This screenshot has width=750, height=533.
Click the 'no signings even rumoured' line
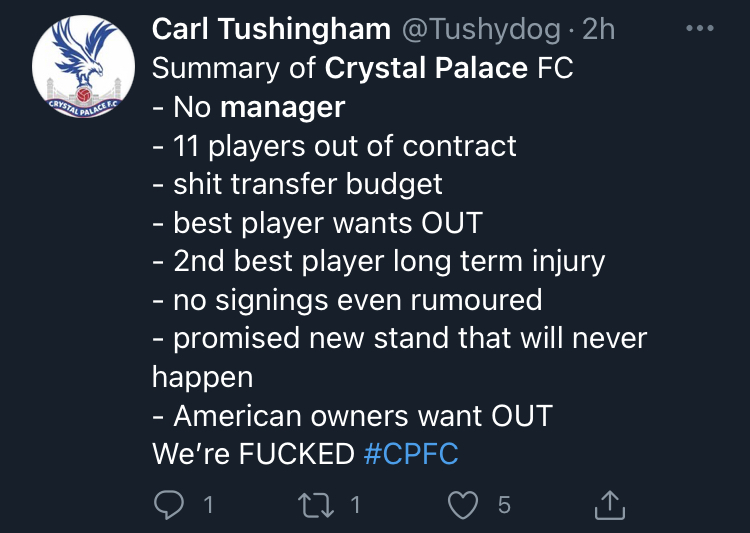[347, 300]
